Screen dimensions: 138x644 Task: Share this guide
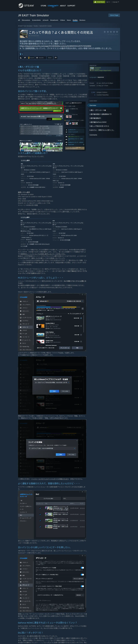pyautogui.click(x=50, y=58)
